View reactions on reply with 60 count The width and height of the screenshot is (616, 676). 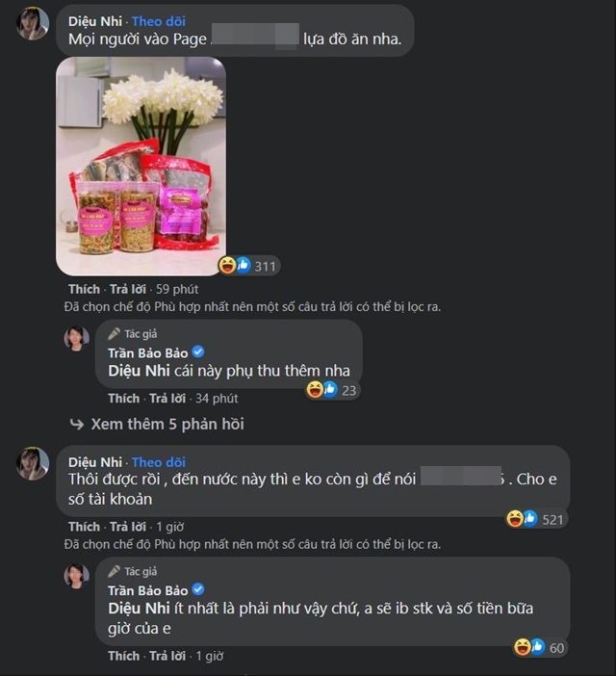(539, 647)
